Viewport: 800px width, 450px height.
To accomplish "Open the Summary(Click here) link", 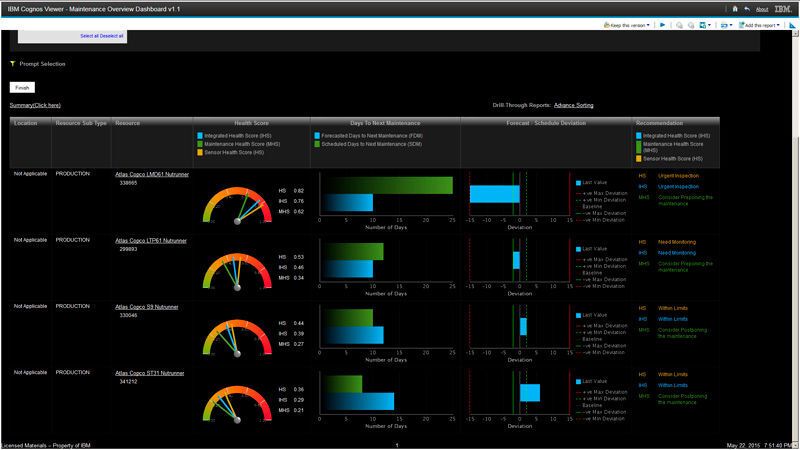I will tap(35, 105).
